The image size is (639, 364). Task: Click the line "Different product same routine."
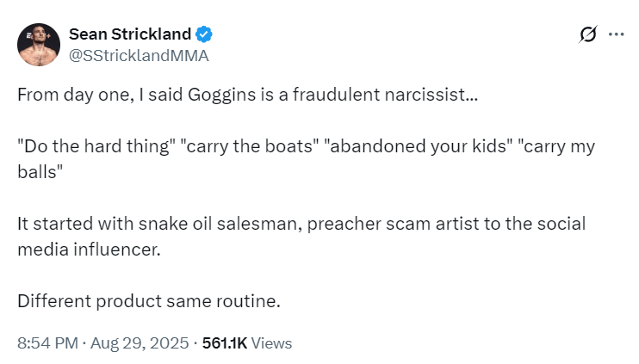tap(149, 302)
